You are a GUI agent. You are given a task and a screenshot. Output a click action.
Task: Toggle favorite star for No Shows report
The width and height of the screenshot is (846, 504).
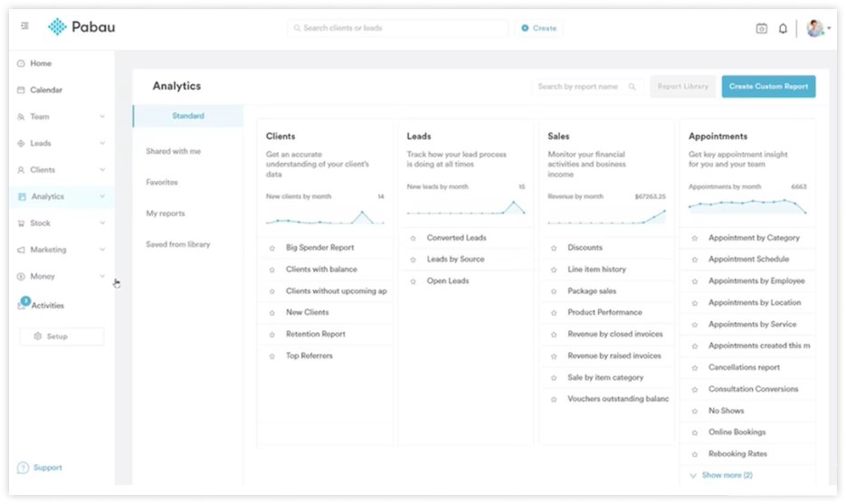click(694, 411)
